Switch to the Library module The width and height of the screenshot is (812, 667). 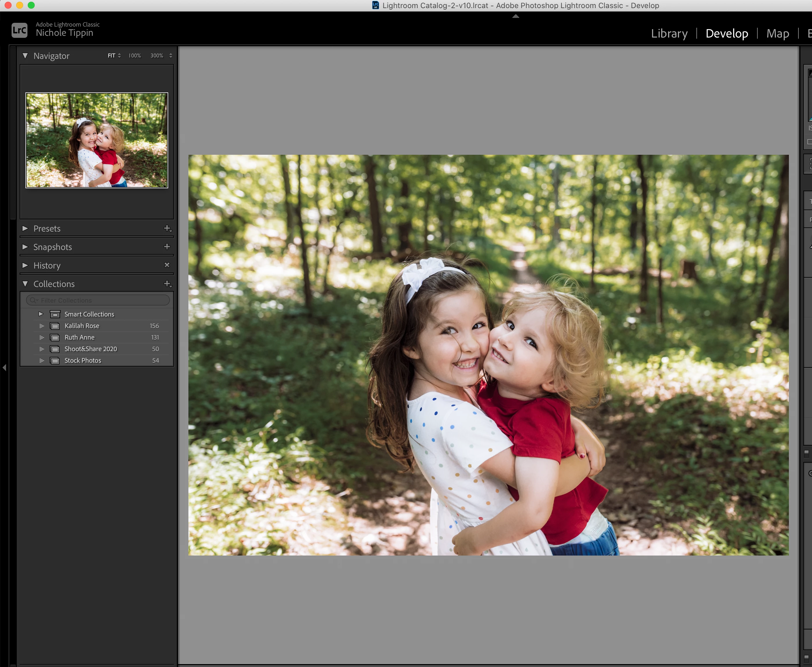point(669,33)
